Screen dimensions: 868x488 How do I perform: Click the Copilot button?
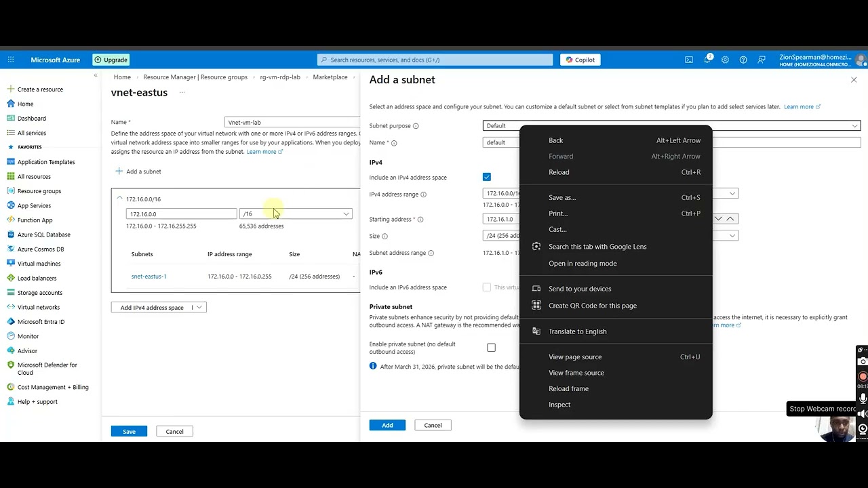[580, 60]
